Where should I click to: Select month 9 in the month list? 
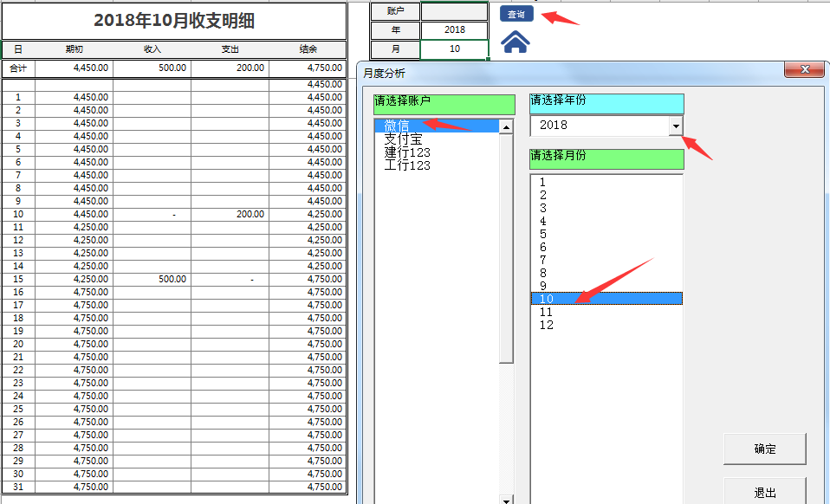tap(606, 286)
